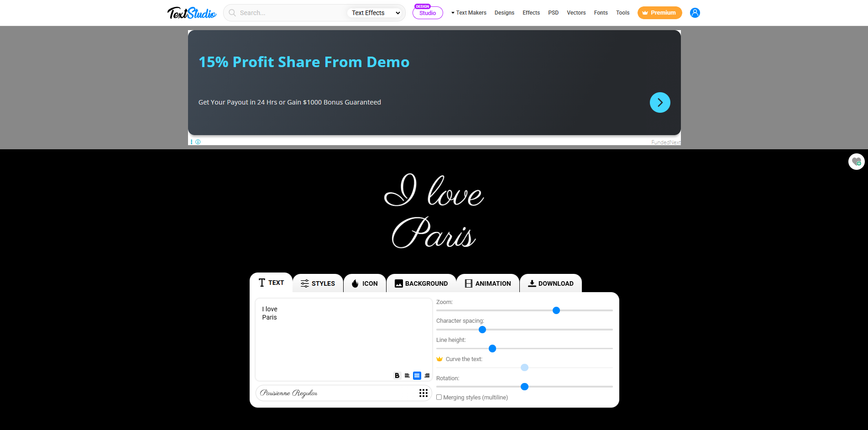Click the user account icon
The image size is (868, 430).
click(695, 13)
